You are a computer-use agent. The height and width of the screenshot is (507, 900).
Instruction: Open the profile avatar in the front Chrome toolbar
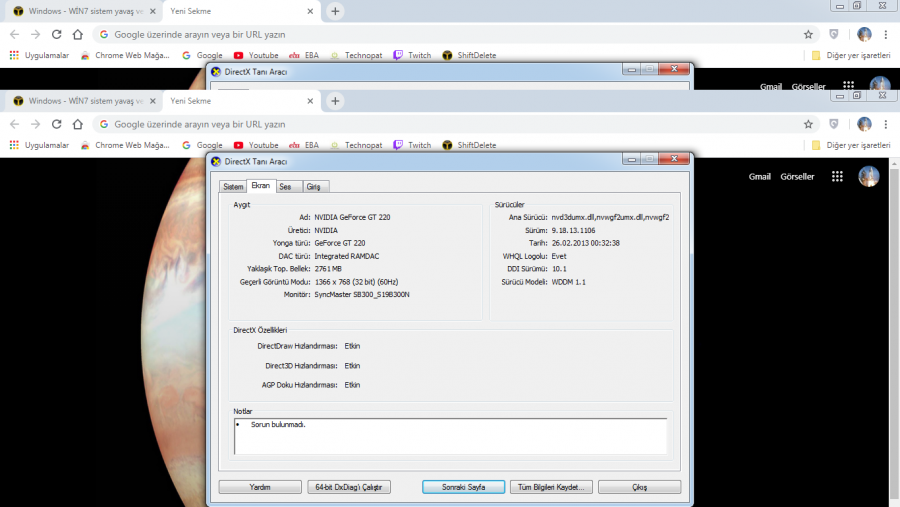864,124
